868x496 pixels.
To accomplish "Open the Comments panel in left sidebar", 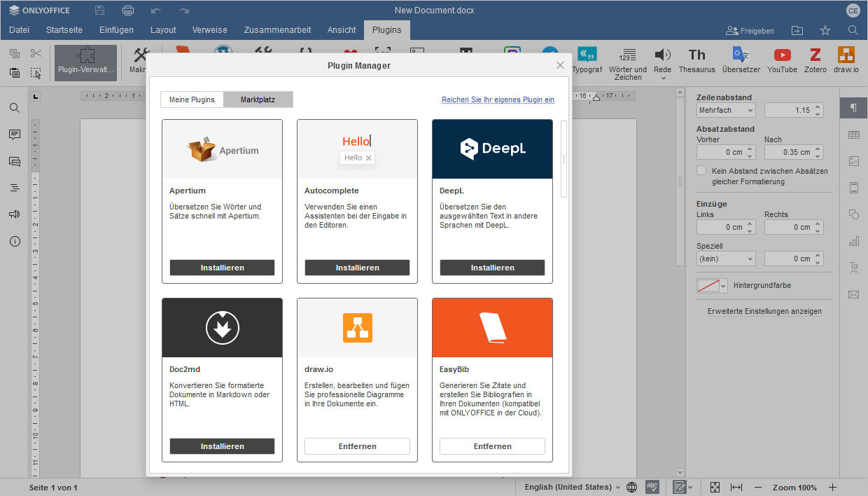I will [x=15, y=135].
